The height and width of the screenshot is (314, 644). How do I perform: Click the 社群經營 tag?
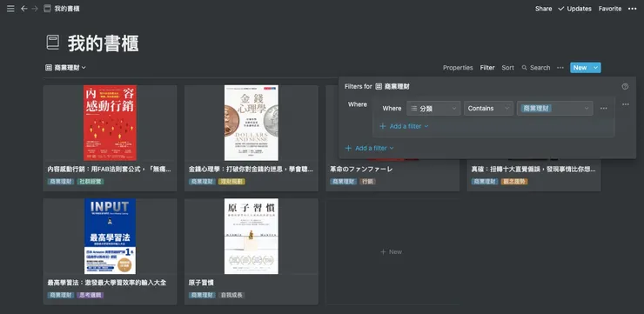coord(91,182)
